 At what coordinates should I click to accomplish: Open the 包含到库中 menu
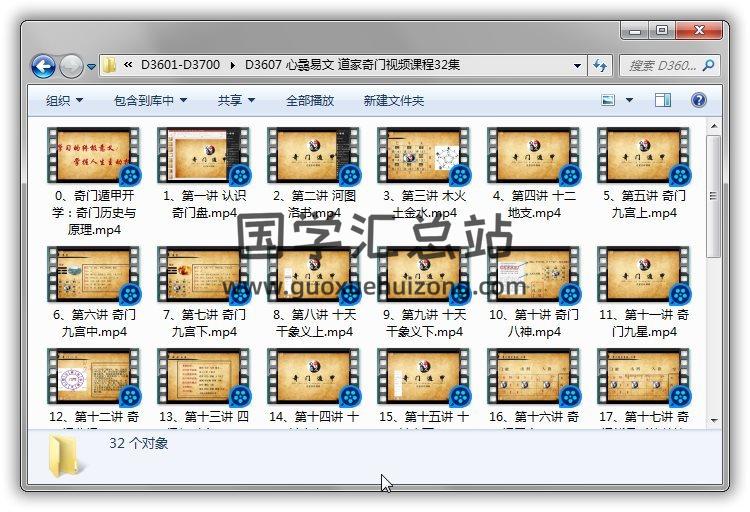150,100
